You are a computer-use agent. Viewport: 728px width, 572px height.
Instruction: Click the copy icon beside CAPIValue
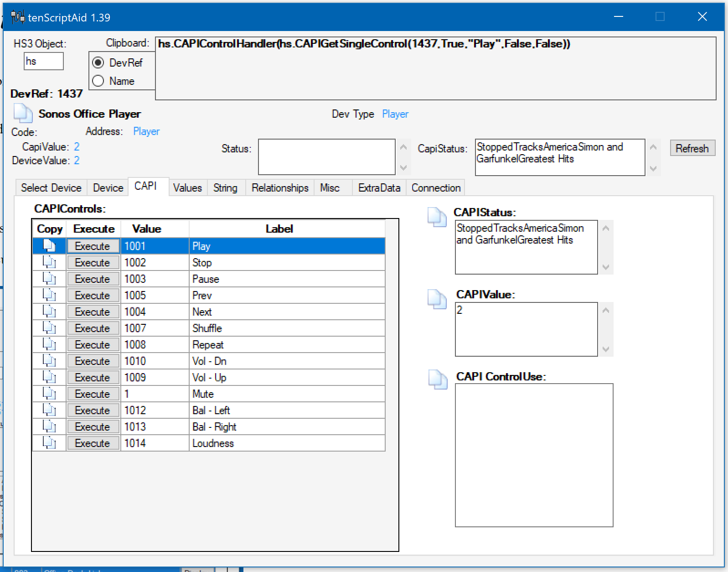click(437, 299)
